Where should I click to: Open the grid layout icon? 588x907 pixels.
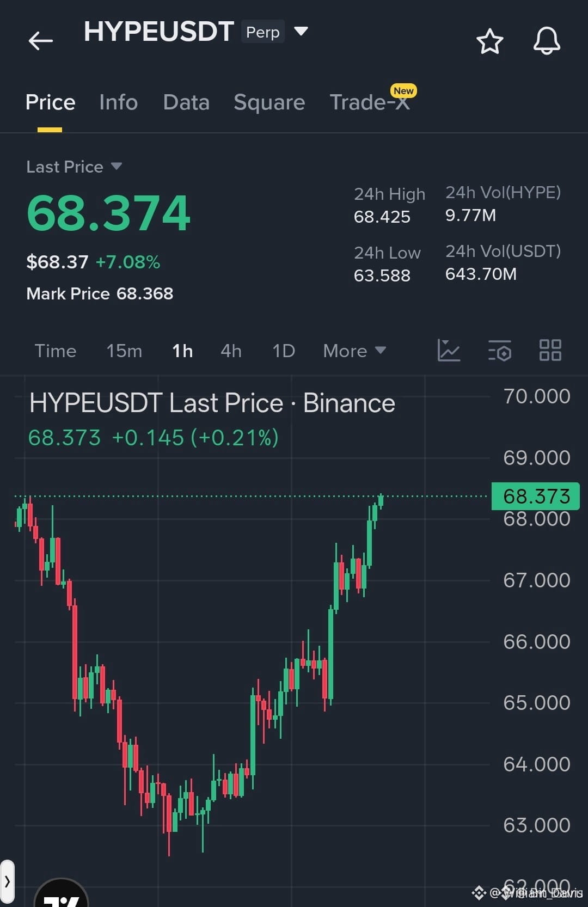tap(550, 350)
